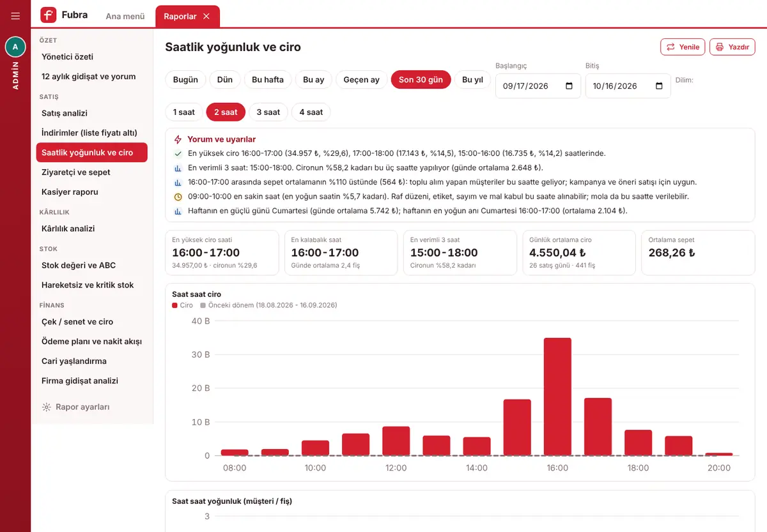Select the Bugün date filter
The width and height of the screenshot is (767, 532).
click(x=185, y=80)
